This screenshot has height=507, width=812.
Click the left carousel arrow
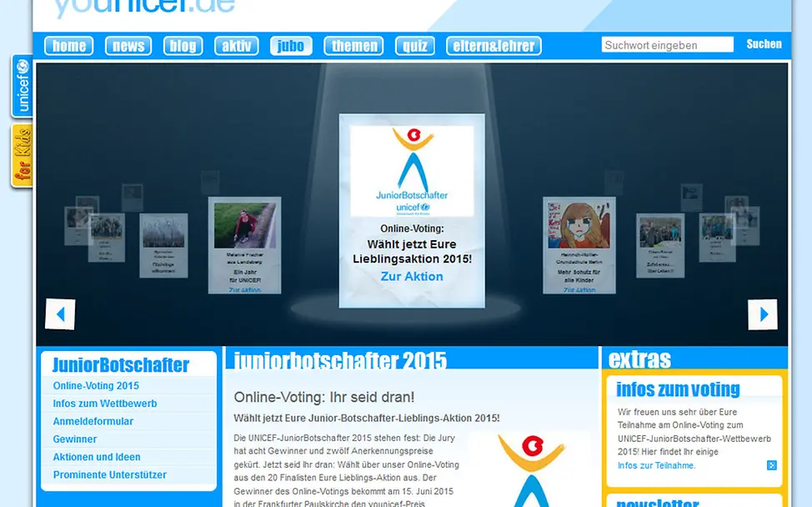point(60,314)
